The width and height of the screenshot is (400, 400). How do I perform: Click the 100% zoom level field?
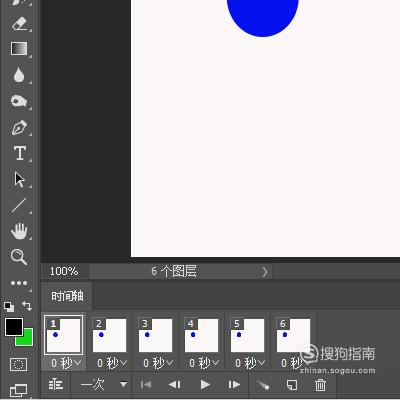(64, 271)
